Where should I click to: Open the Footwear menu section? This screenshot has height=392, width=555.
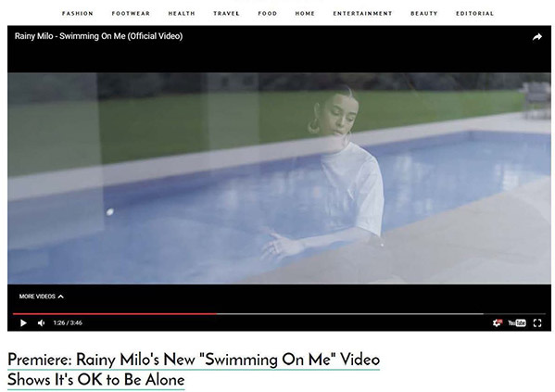[x=131, y=14]
